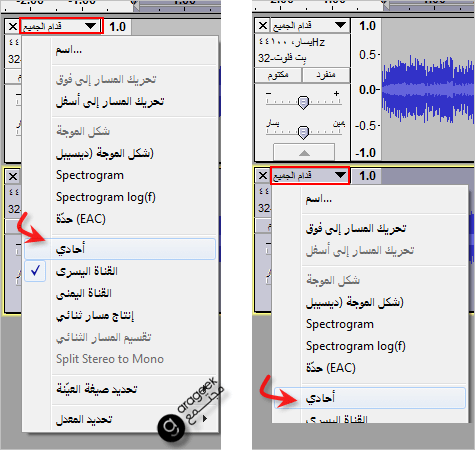Choose Spectrogram log(f) in the left menu
The height and width of the screenshot is (450, 475).
(x=106, y=197)
